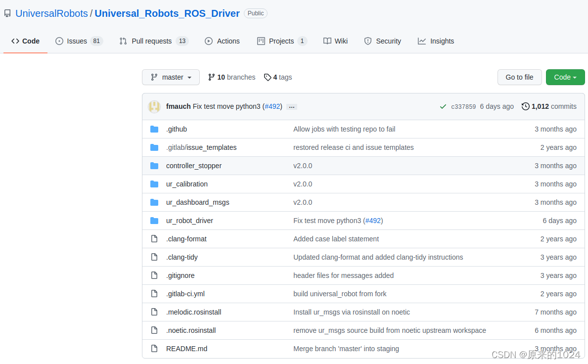This screenshot has width=588, height=364.
Task: Click the Go to file button
Action: click(519, 77)
